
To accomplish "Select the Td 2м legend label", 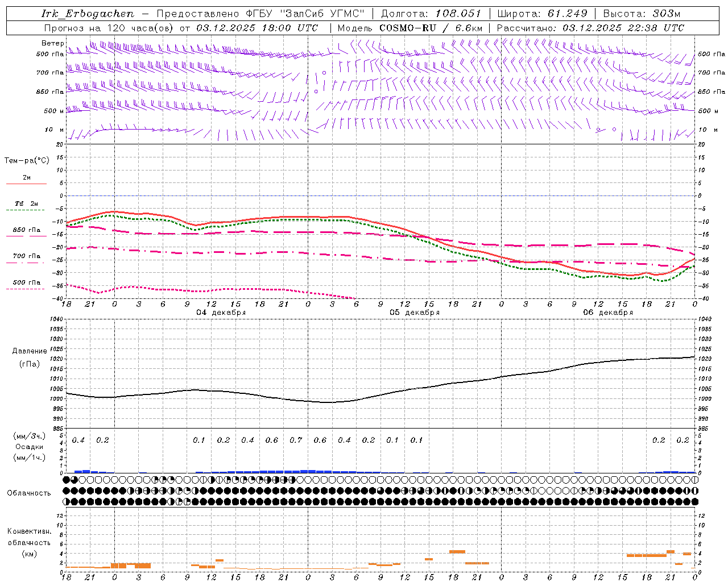I will 27,203.
